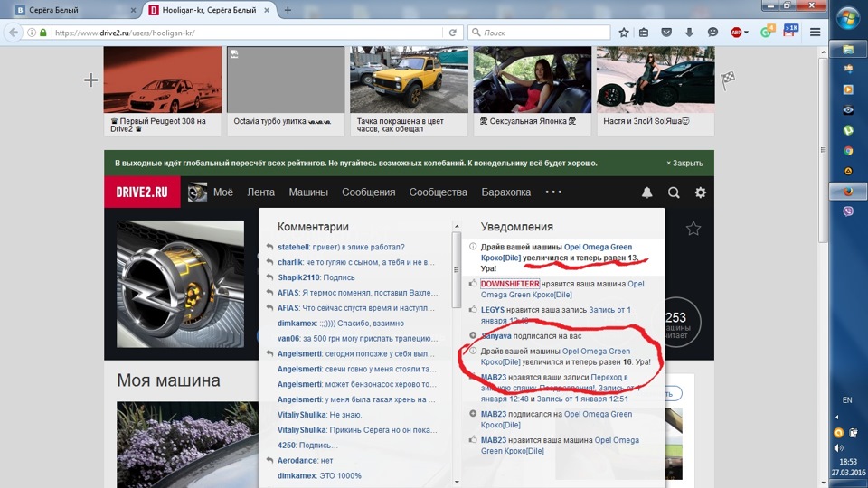Screen dimensions: 868x488
Task: Click reply arrow next to Shapik2110 comment
Action: click(269, 277)
